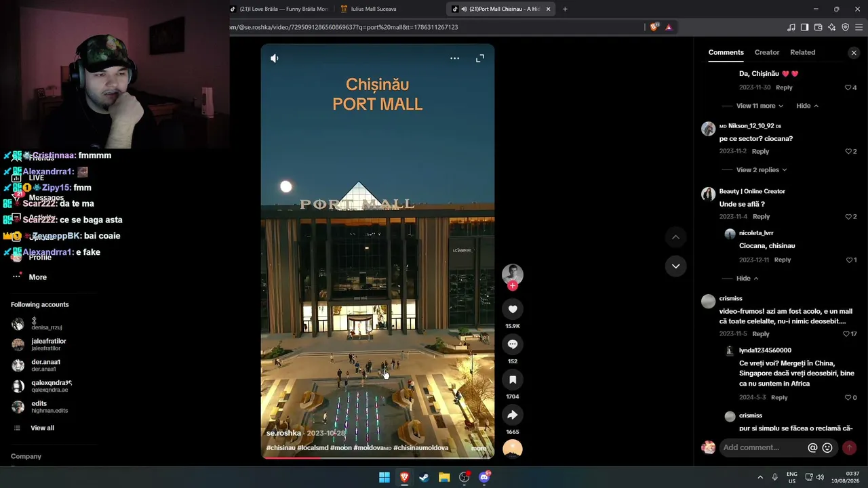
Task: Open Brave VPN shield icon
Action: point(845,27)
